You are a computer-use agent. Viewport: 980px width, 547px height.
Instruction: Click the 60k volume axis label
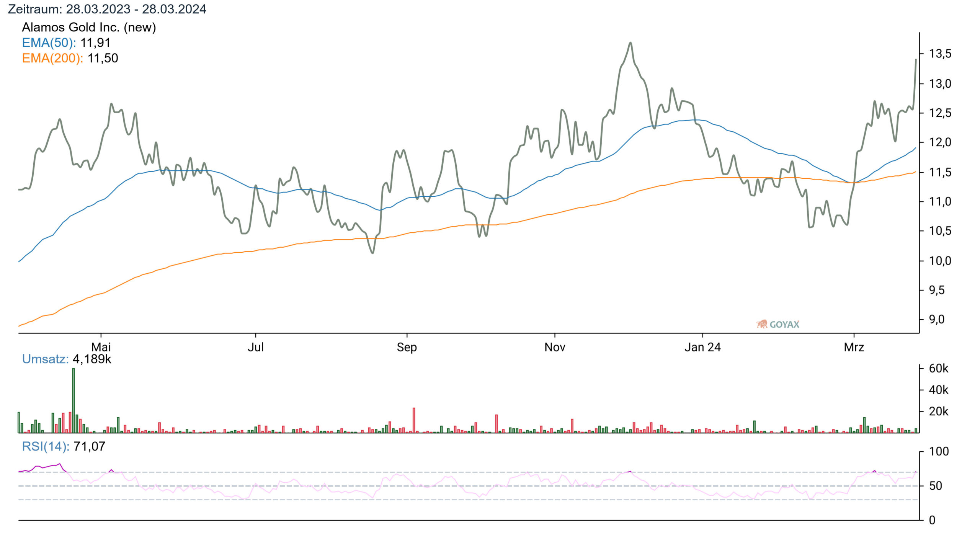[939, 368]
